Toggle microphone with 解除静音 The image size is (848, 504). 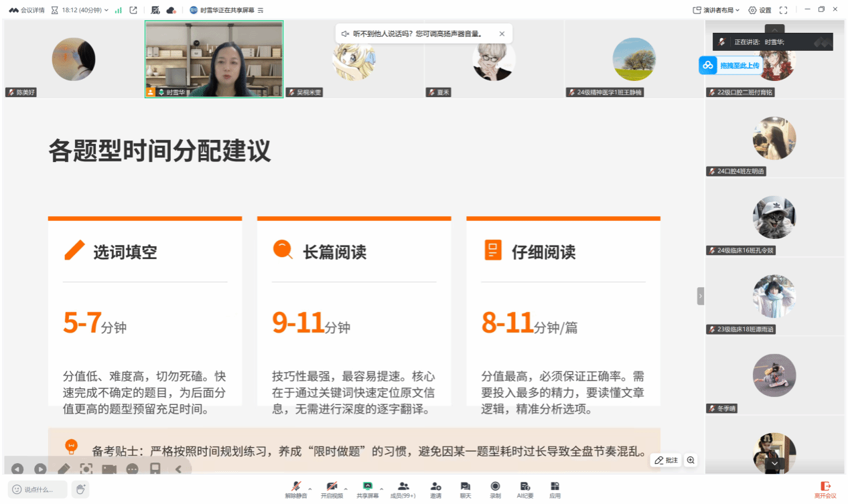[x=295, y=490]
